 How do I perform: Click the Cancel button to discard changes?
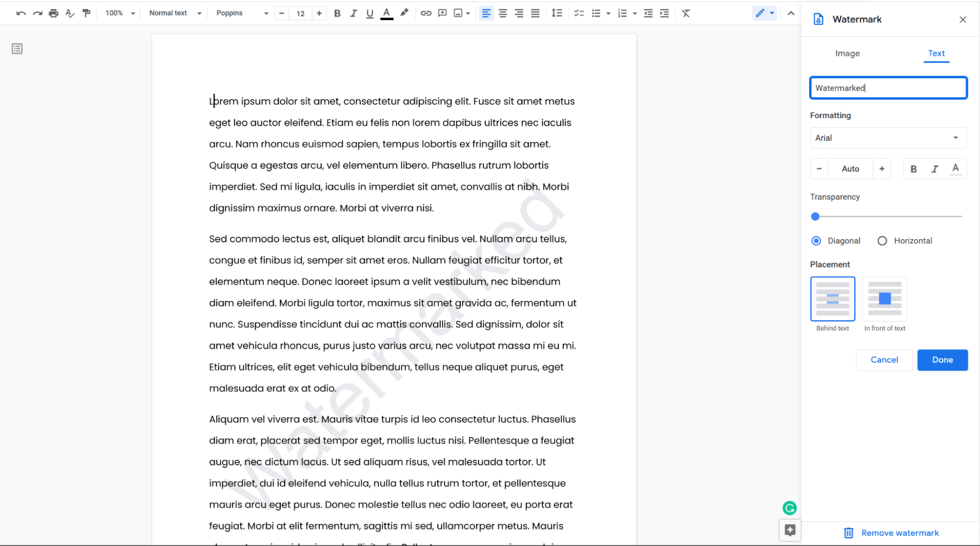[884, 360]
